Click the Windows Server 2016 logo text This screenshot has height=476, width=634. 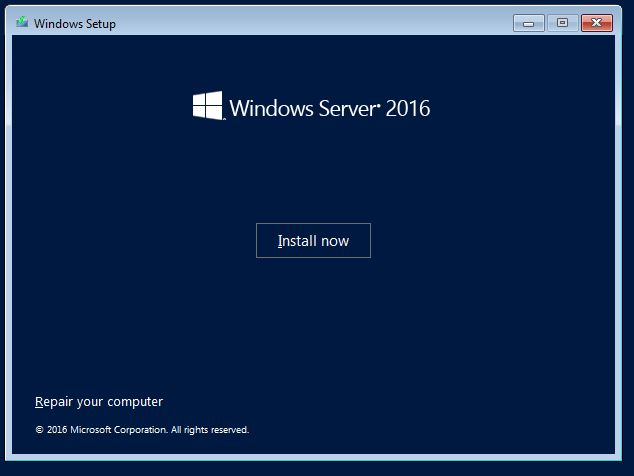pyautogui.click(x=330, y=108)
